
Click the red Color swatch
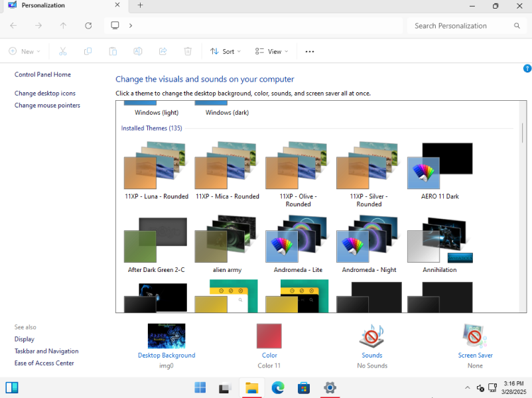tap(269, 336)
